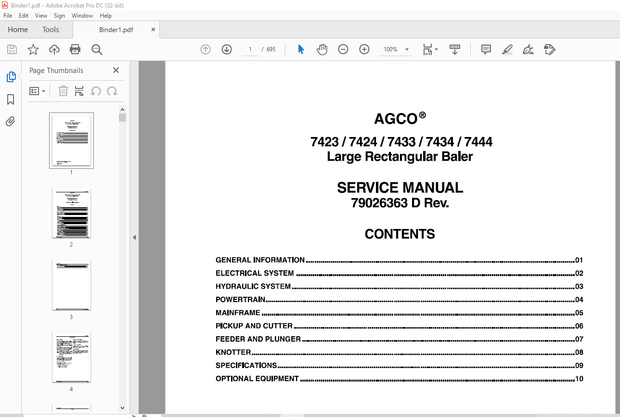This screenshot has width=620, height=417.
Task: Click the page number input field
Action: pos(251,49)
